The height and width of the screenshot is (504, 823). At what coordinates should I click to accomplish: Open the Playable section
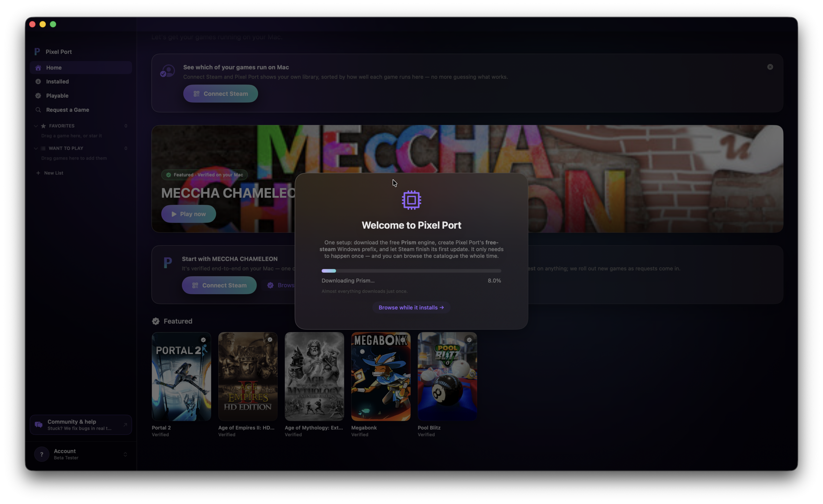[81, 95]
